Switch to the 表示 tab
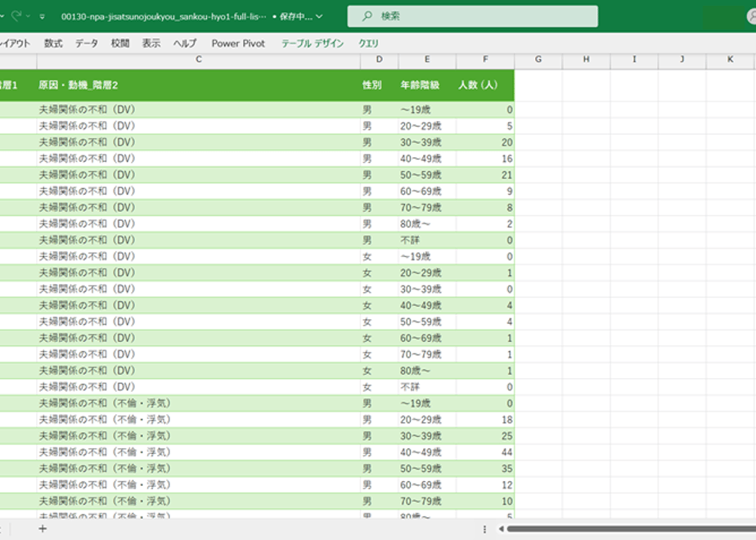 click(151, 43)
